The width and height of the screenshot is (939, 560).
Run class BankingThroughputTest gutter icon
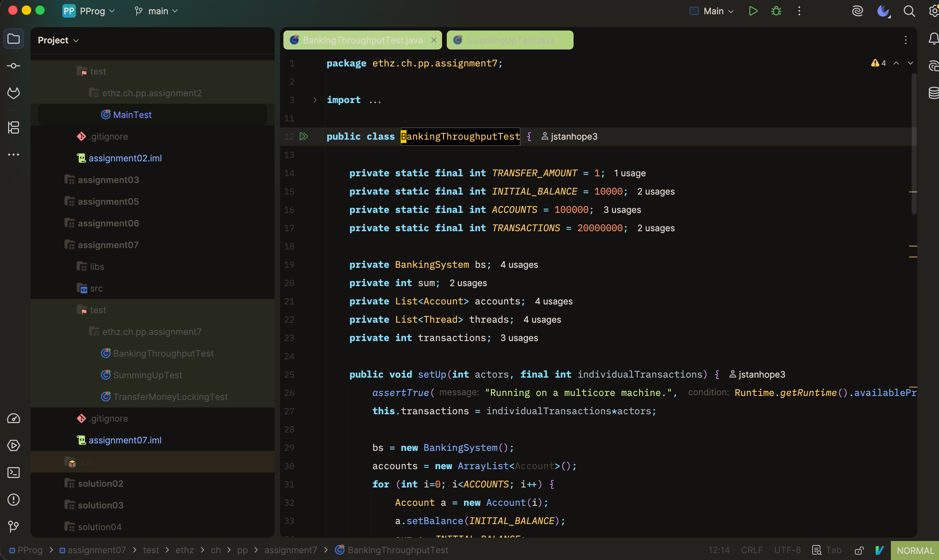click(304, 137)
